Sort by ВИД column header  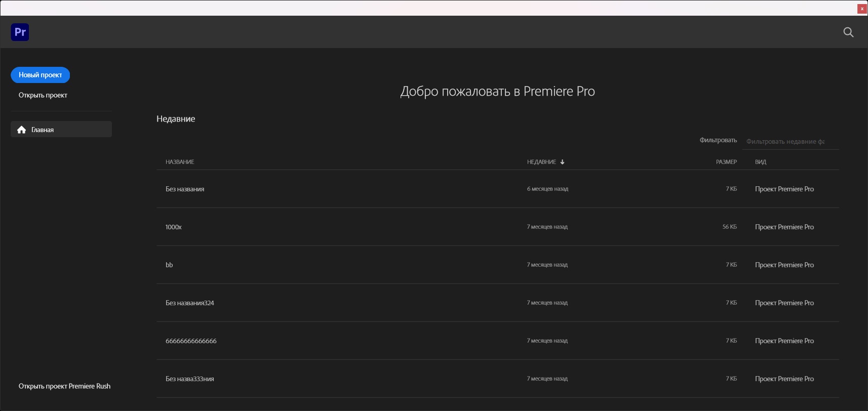point(760,162)
